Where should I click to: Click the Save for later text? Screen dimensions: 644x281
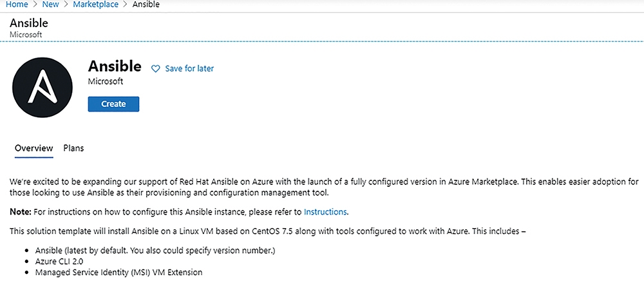[x=189, y=68]
